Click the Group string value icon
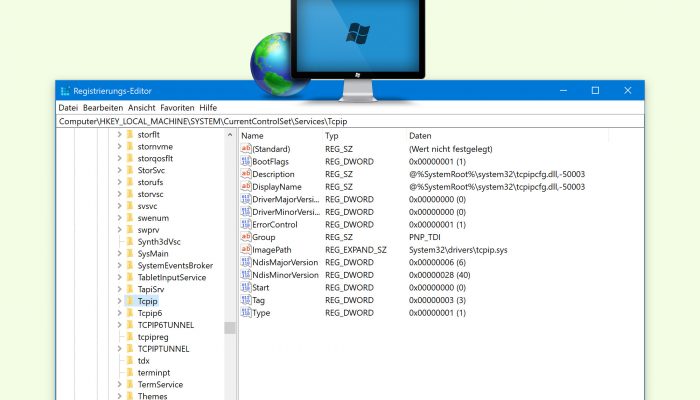The height and width of the screenshot is (400, 700). 246,237
